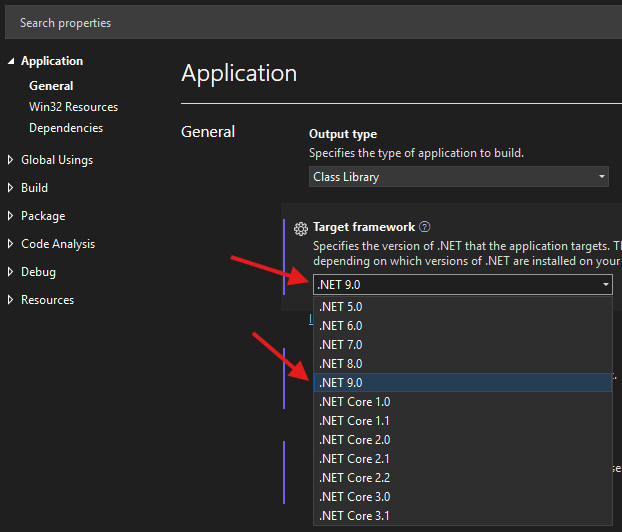The height and width of the screenshot is (532, 622).
Task: Choose .NET Core 2.1 from the list
Action: click(x=463, y=459)
